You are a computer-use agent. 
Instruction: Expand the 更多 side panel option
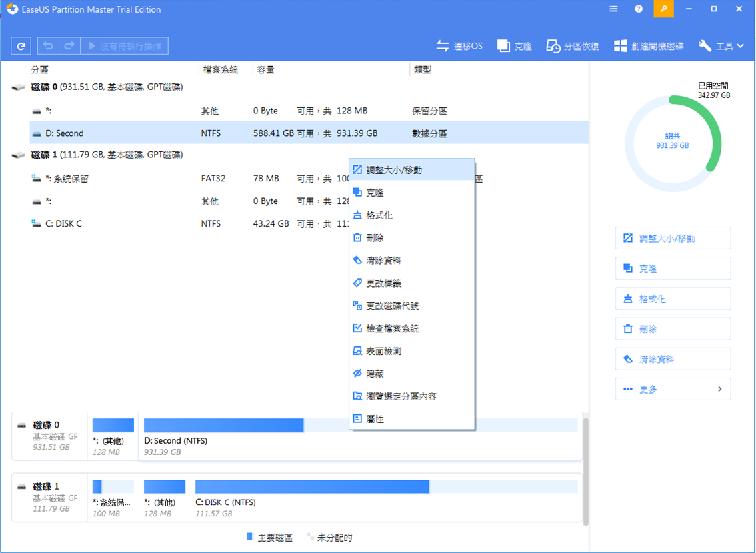click(x=673, y=389)
